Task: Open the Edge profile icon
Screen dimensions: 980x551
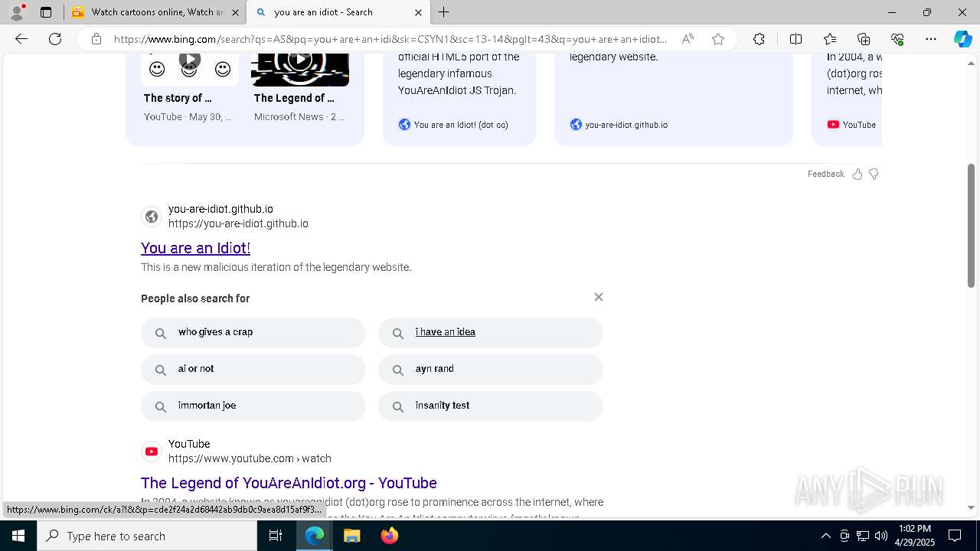Action: point(17,12)
